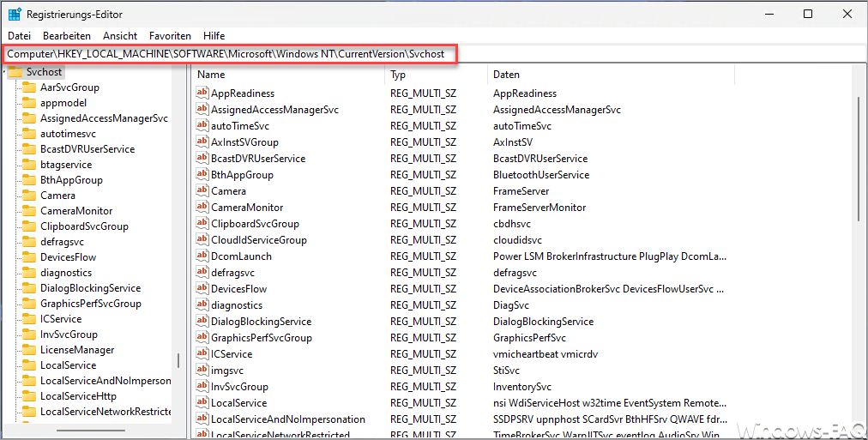Select the DcomLaunch value icon
The width and height of the screenshot is (868, 440).
(x=202, y=256)
